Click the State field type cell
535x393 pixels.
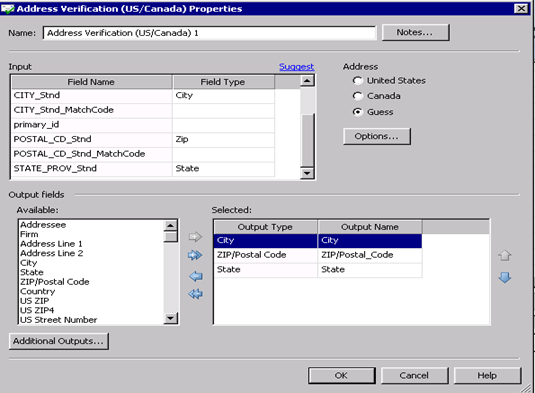pyautogui.click(x=224, y=169)
